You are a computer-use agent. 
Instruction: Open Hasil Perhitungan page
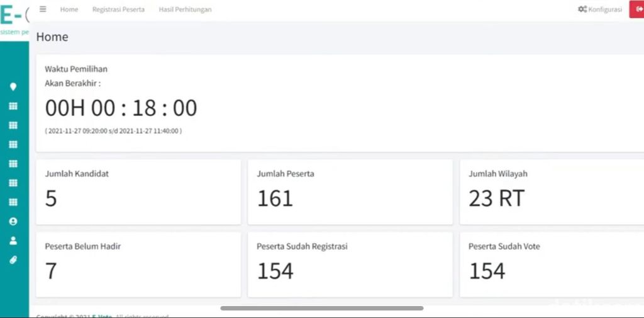tap(186, 9)
